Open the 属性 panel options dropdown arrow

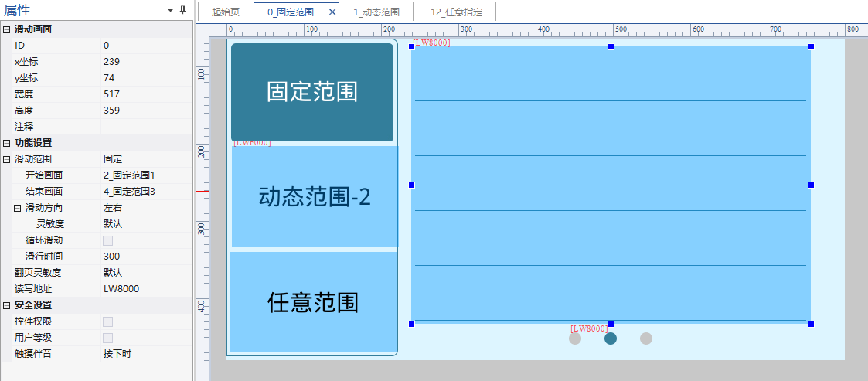(x=170, y=10)
